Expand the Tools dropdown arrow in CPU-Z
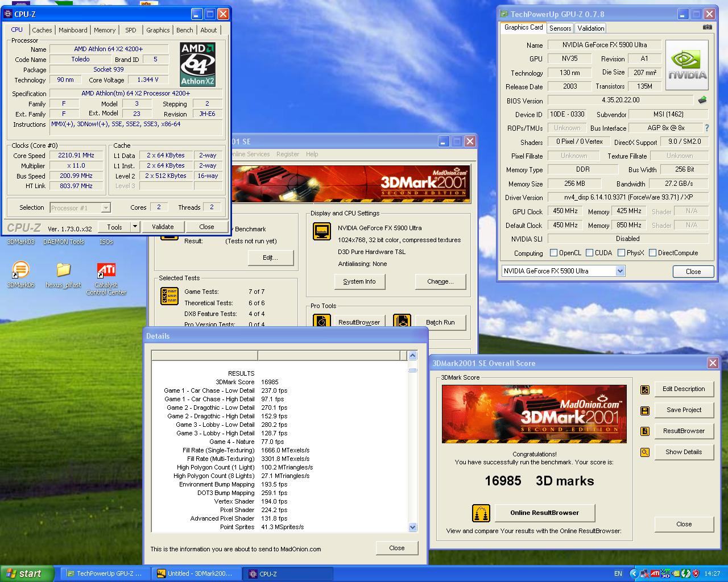This screenshot has height=582, width=728. [x=135, y=227]
